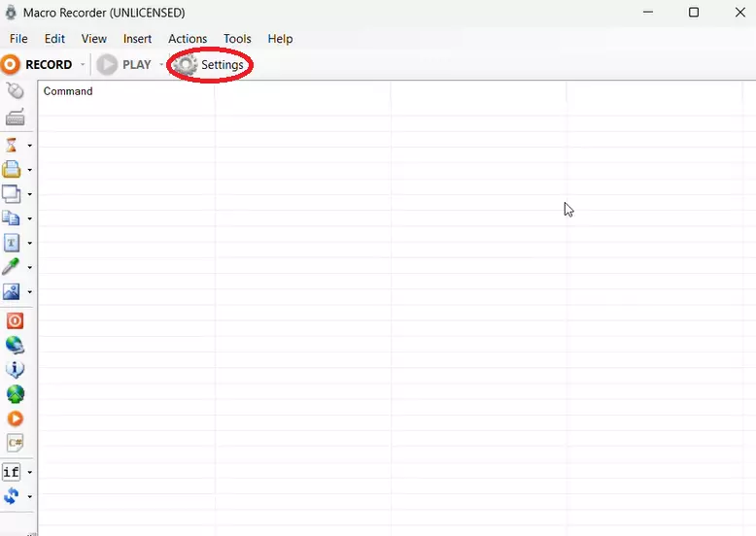Click the red power shutdown icon
This screenshot has height=536, width=756.
pos(15,320)
